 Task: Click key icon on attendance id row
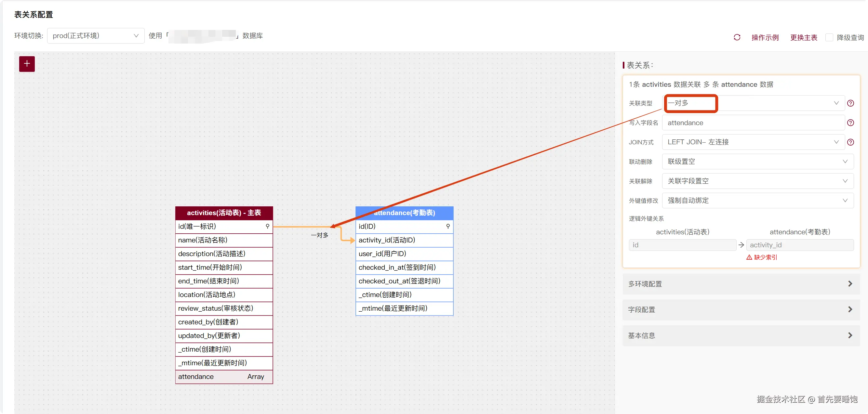click(x=448, y=226)
